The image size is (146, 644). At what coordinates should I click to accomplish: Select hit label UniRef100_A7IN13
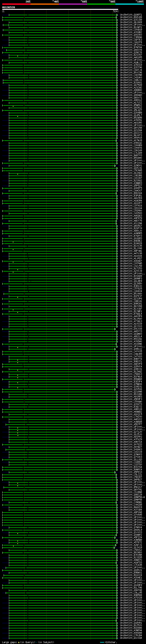pyautogui.click(x=131, y=321)
